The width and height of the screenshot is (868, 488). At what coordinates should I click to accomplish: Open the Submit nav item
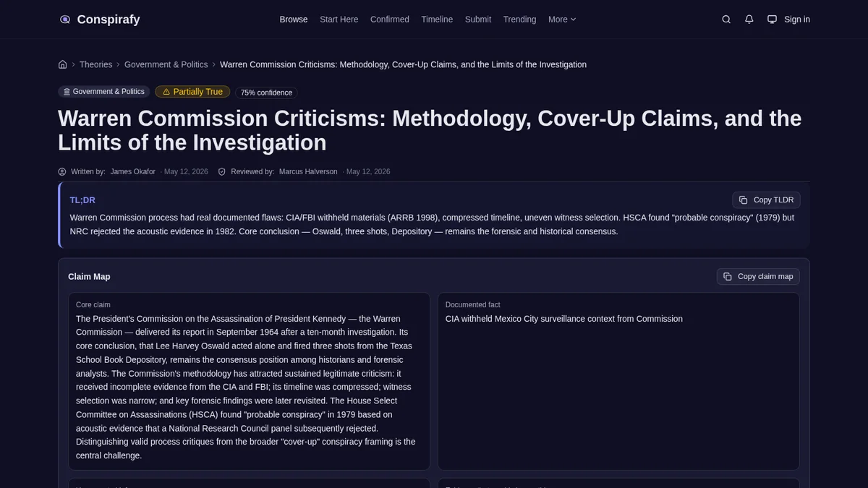click(x=478, y=20)
